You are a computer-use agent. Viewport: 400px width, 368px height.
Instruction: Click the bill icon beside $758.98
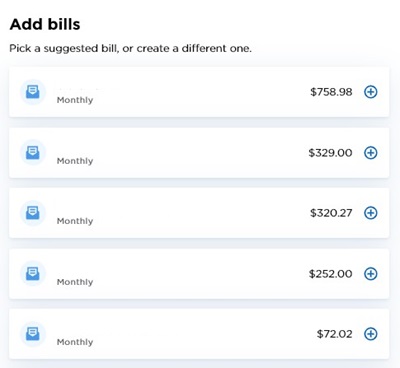(x=33, y=92)
